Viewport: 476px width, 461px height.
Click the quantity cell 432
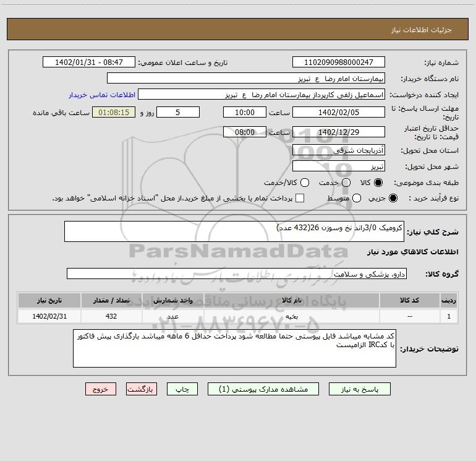point(111,316)
